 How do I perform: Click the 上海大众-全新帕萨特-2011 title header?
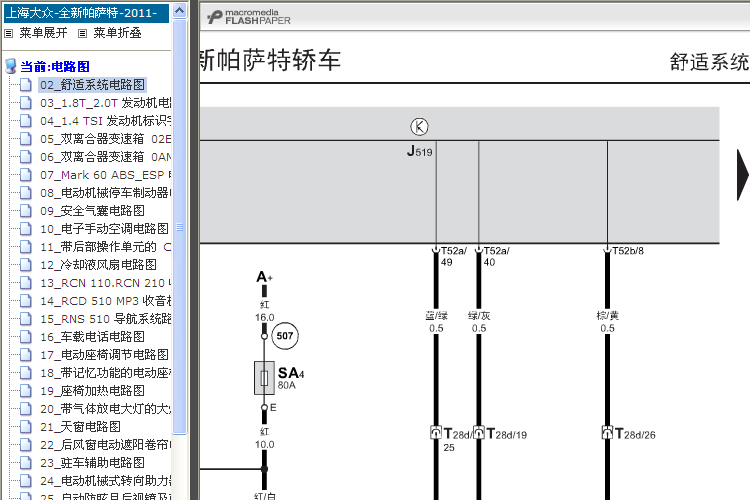click(86, 13)
